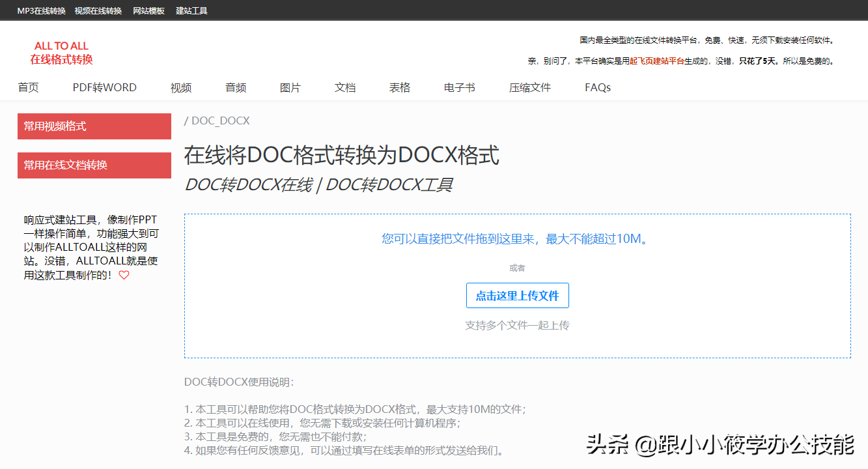868x469 pixels.
Task: Click the 起飞页建站平台 red link
Action: click(656, 61)
